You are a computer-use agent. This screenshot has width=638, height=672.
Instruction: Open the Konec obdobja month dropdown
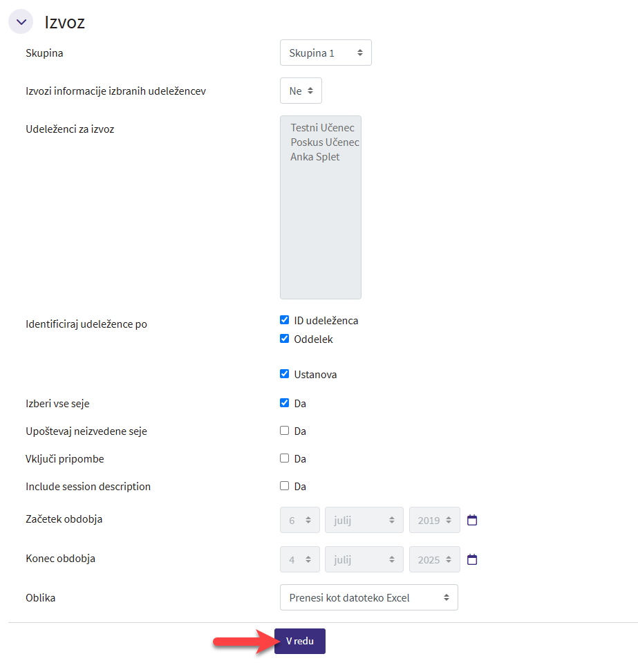click(364, 560)
